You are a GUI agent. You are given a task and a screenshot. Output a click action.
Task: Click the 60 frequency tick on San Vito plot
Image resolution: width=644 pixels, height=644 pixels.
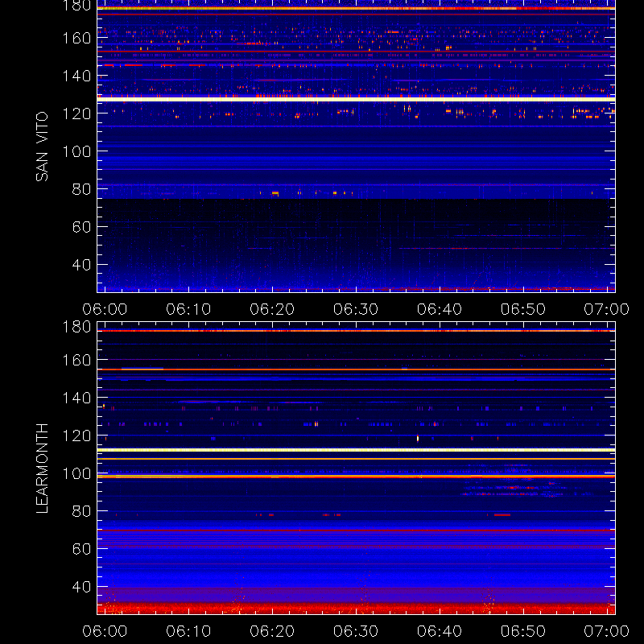(x=81, y=227)
